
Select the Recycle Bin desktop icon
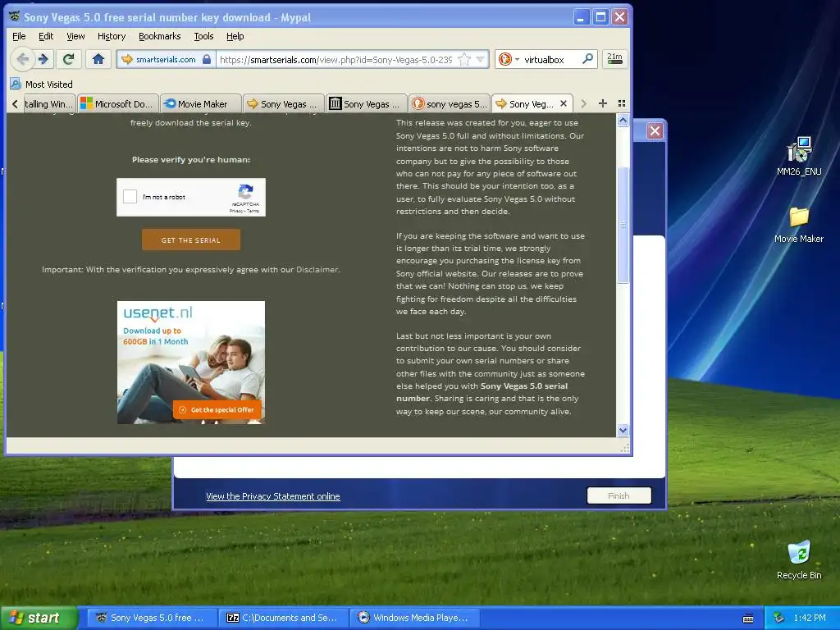799,560
